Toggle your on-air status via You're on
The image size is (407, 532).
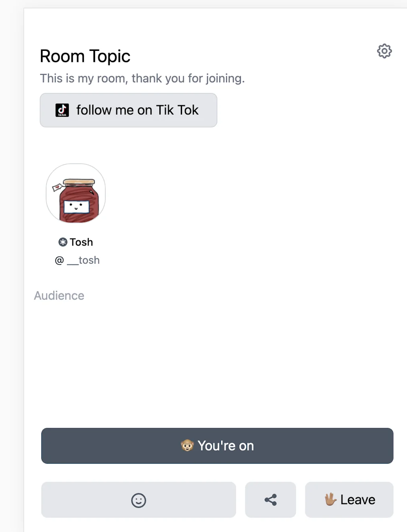tap(217, 446)
